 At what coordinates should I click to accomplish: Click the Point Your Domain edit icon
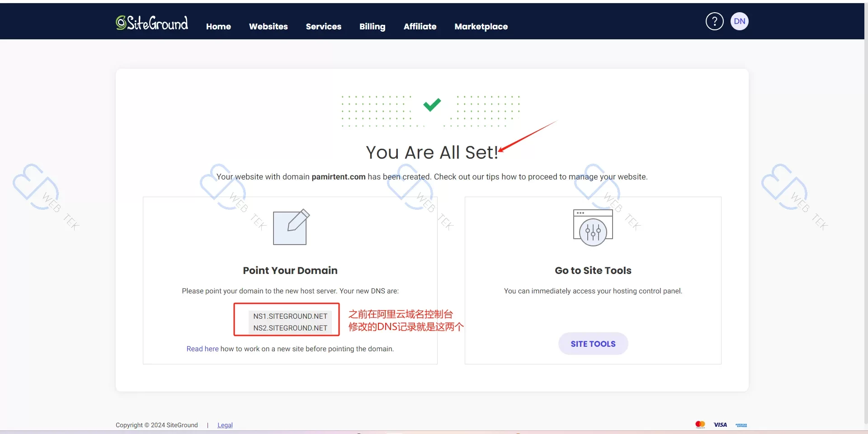(291, 227)
